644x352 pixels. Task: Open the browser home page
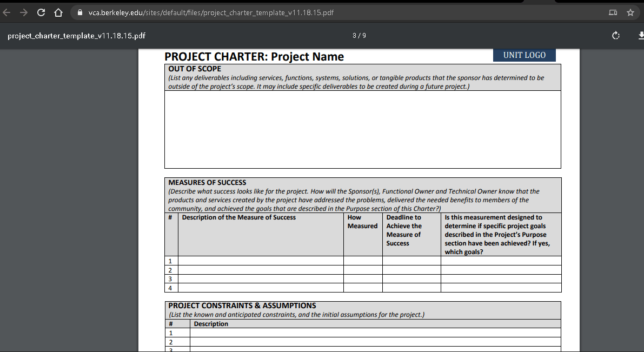(x=58, y=13)
